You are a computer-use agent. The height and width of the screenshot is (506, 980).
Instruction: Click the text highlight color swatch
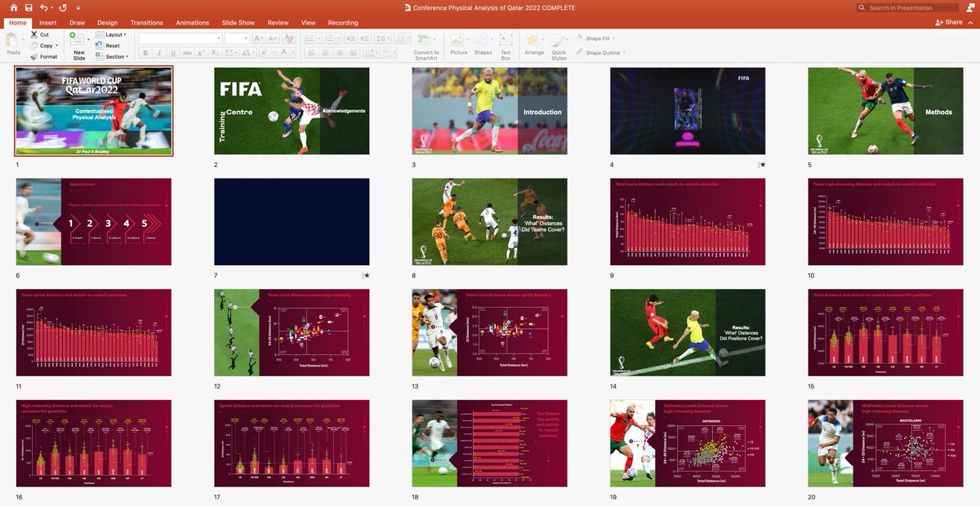click(x=265, y=53)
